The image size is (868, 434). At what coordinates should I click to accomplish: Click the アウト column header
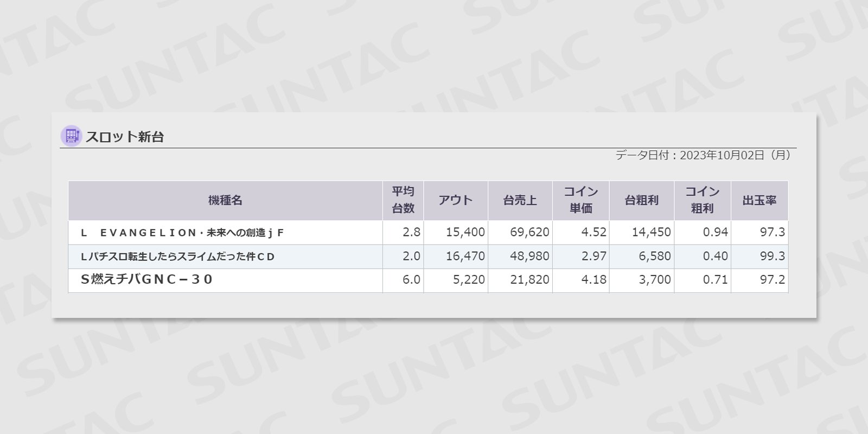coord(456,200)
